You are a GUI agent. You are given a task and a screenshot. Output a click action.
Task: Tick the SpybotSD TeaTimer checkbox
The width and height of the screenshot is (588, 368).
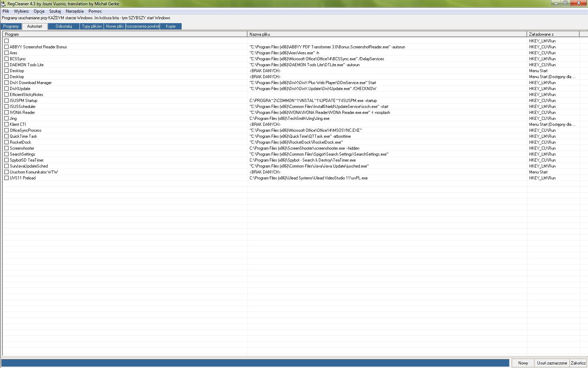(6, 160)
